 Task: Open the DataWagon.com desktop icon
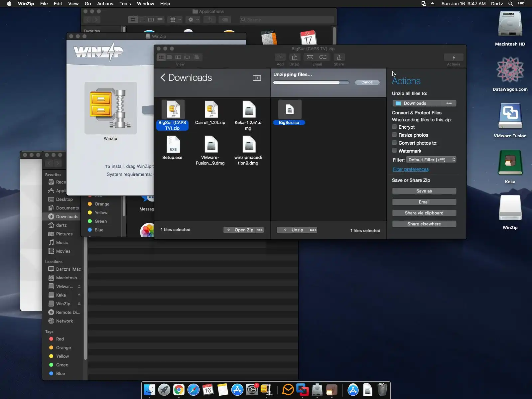510,74
